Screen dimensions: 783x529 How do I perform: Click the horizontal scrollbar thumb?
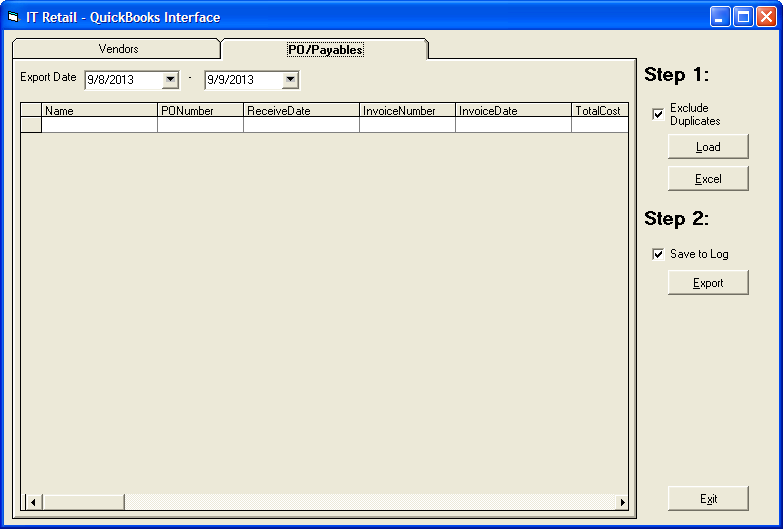point(83,502)
